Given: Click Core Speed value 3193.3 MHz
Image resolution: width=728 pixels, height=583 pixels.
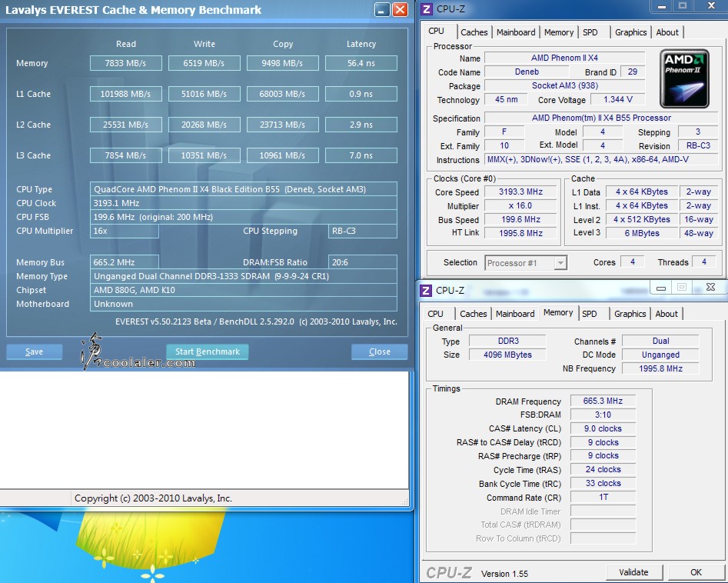Looking at the screenshot, I should click(520, 192).
